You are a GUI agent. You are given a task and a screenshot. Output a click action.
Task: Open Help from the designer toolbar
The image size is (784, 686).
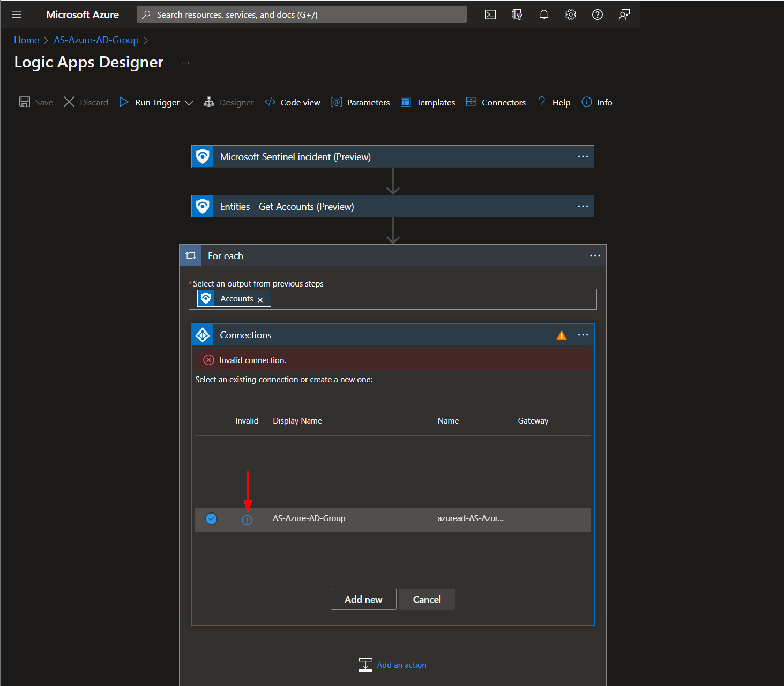pyautogui.click(x=554, y=102)
